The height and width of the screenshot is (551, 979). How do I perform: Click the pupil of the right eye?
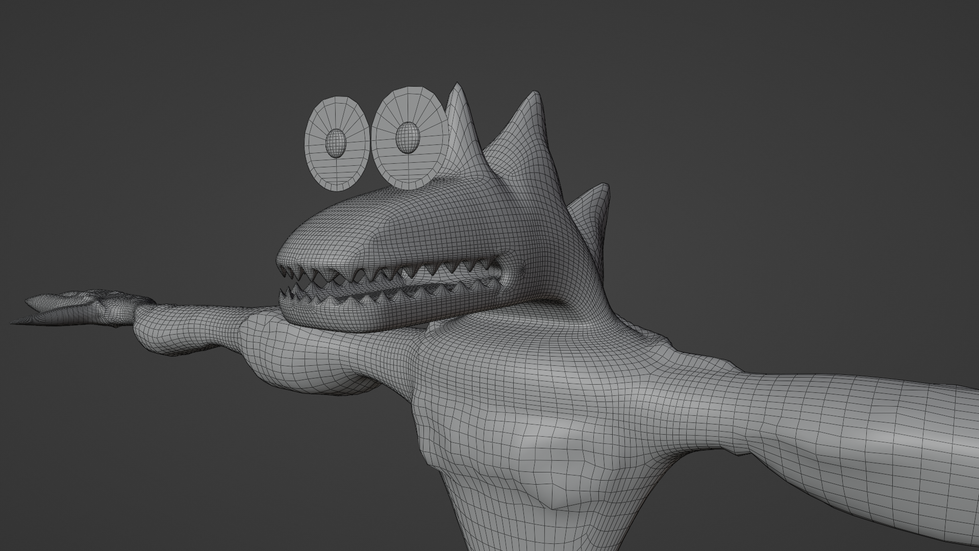(x=408, y=137)
